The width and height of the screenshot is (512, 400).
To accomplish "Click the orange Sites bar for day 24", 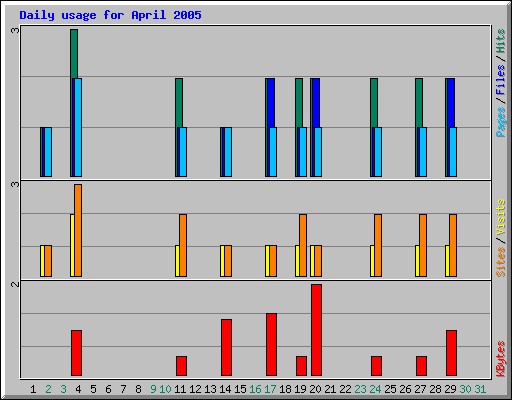I will 378,245.
